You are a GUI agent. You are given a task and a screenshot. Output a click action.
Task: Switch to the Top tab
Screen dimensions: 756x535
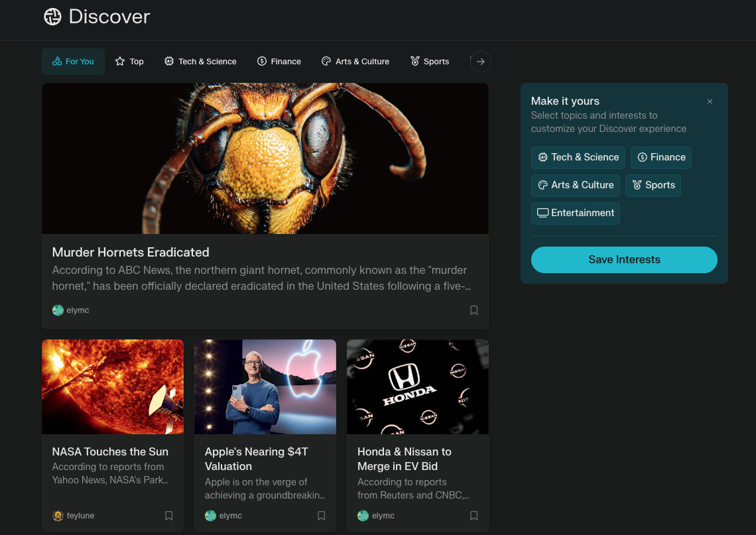click(129, 62)
